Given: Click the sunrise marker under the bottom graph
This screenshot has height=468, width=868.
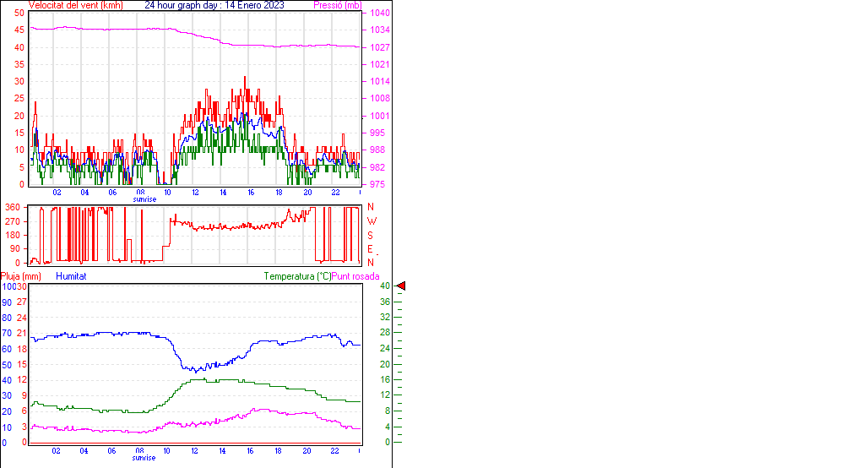Looking at the screenshot, I should pos(144,458).
